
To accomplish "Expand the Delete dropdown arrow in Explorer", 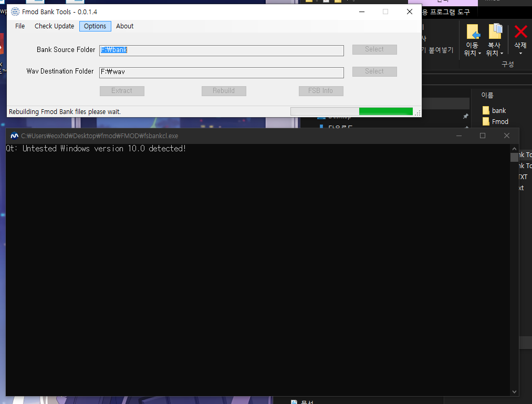I will pyautogui.click(x=520, y=53).
